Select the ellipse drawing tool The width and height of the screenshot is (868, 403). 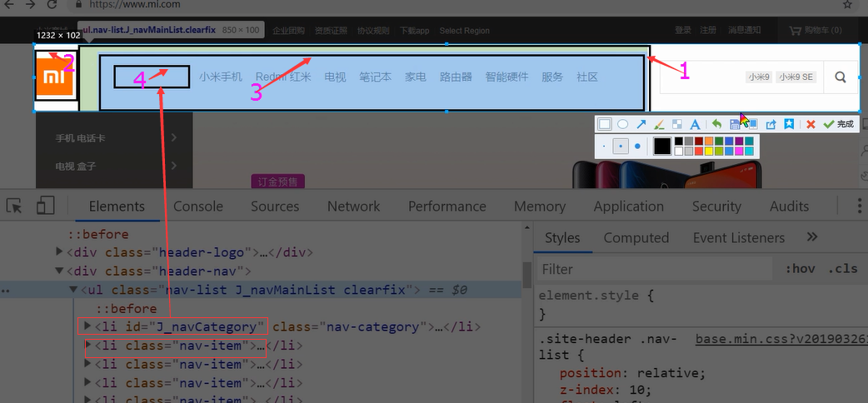pos(623,124)
